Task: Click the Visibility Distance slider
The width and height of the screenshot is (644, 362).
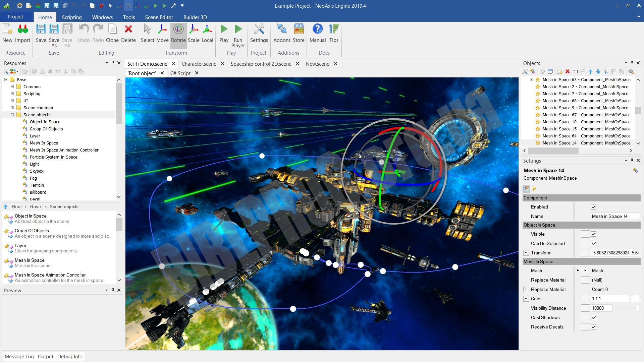Action: pos(627,308)
